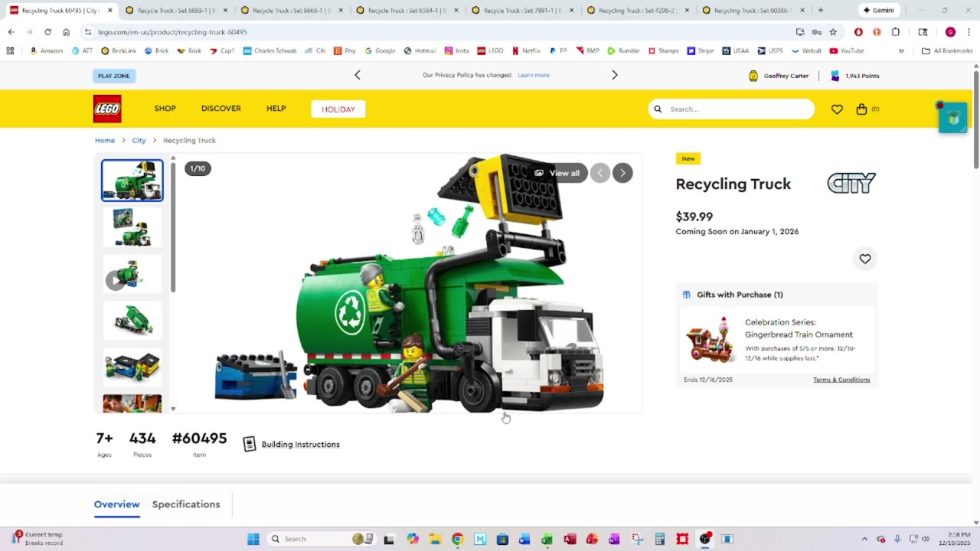
Task: Select the video thumbnail with play icon
Action: 132,274
